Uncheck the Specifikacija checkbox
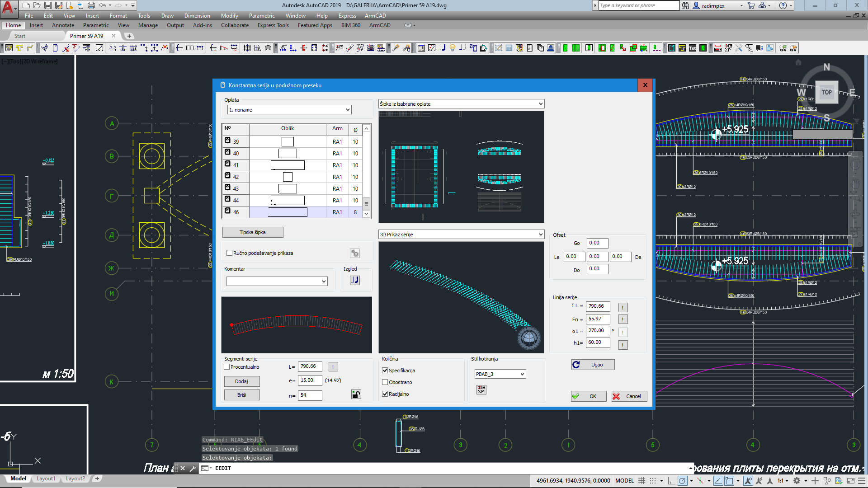Viewport: 868px width, 488px height. tap(385, 371)
